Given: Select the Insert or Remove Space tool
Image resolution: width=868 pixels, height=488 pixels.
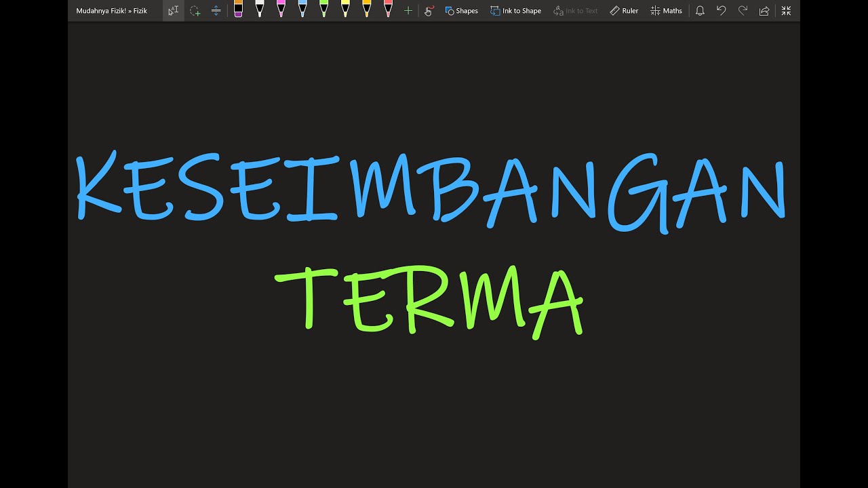Looking at the screenshot, I should [x=216, y=11].
